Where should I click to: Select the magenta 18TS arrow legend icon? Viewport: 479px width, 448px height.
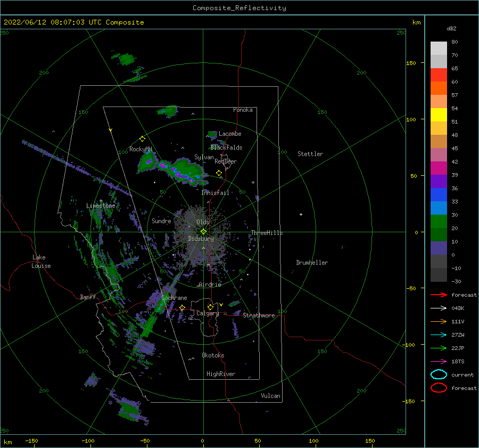coord(439,362)
